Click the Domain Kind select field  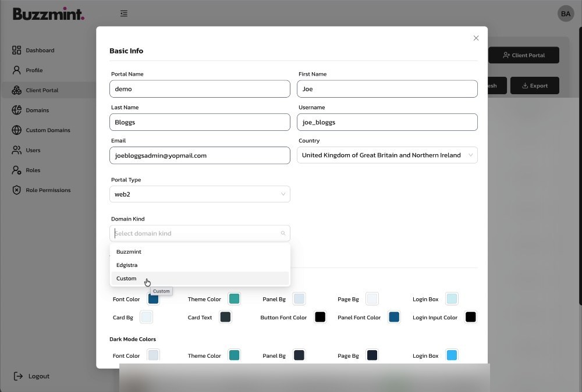point(200,233)
